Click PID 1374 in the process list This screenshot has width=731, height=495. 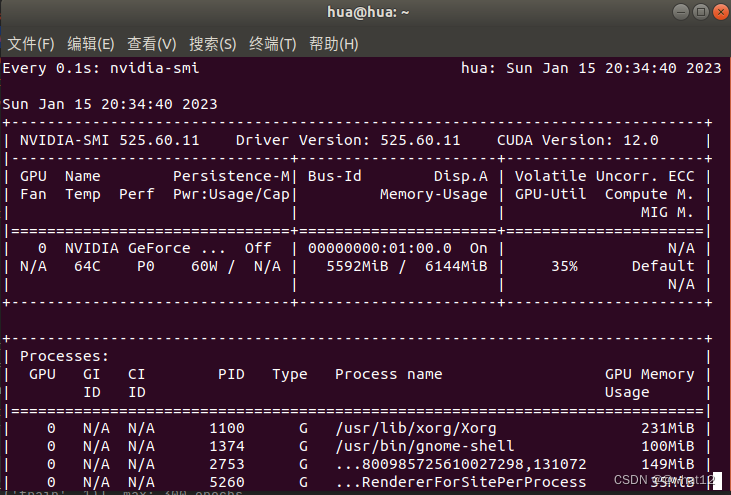pos(227,447)
